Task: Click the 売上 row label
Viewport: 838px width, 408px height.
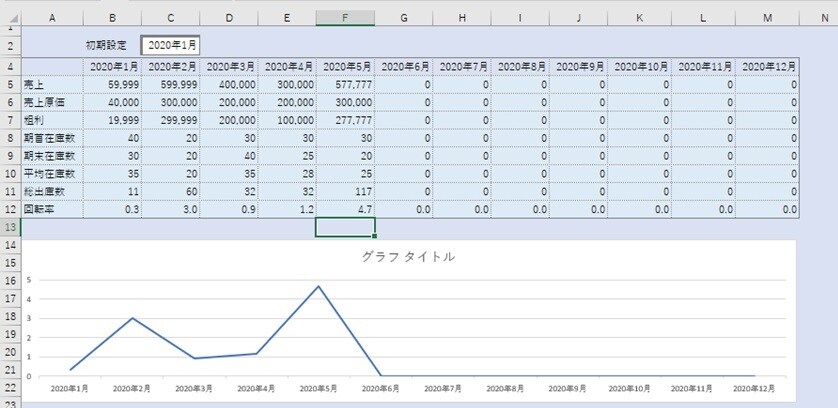Action: (x=52, y=84)
